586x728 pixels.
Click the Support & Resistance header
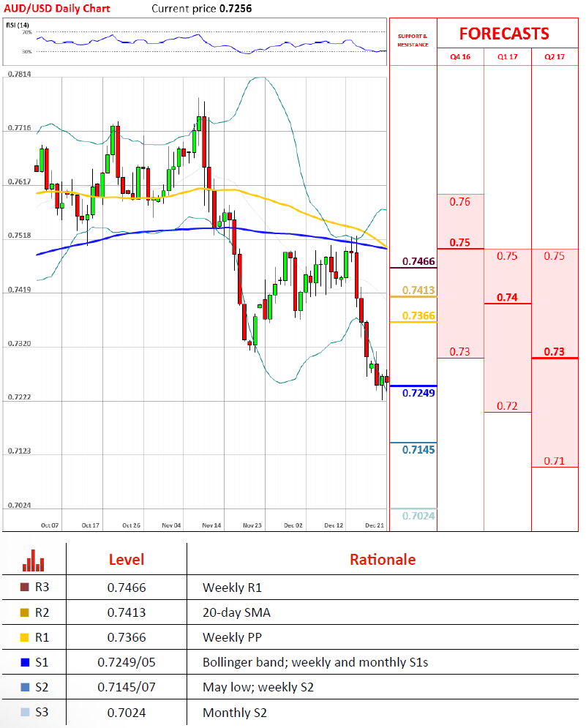(413, 40)
